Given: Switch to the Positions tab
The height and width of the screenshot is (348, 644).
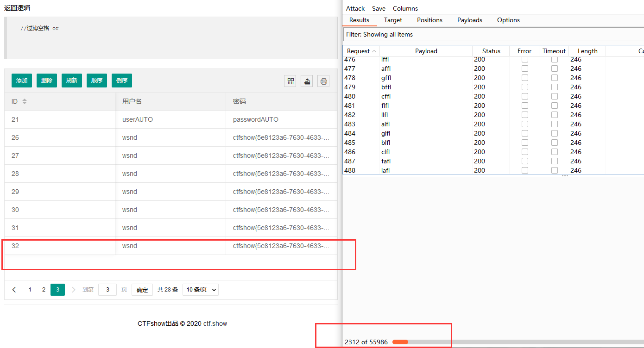Looking at the screenshot, I should pos(429,20).
